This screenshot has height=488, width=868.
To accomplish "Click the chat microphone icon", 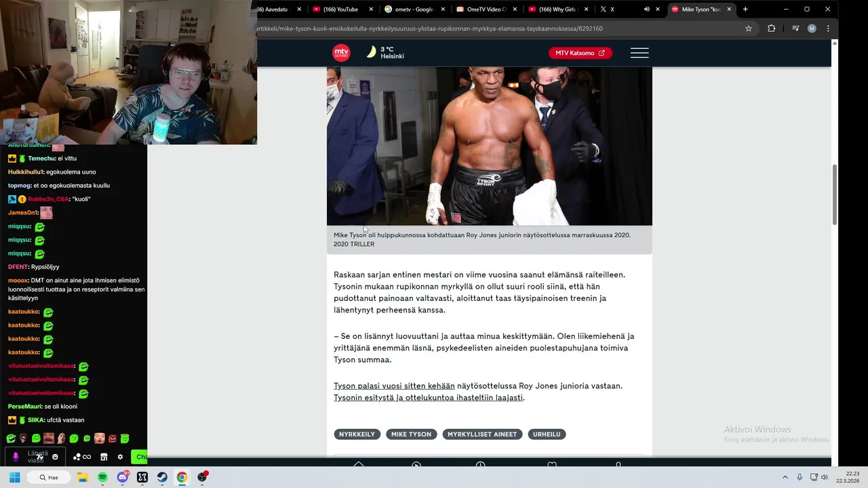I will coord(16,457).
